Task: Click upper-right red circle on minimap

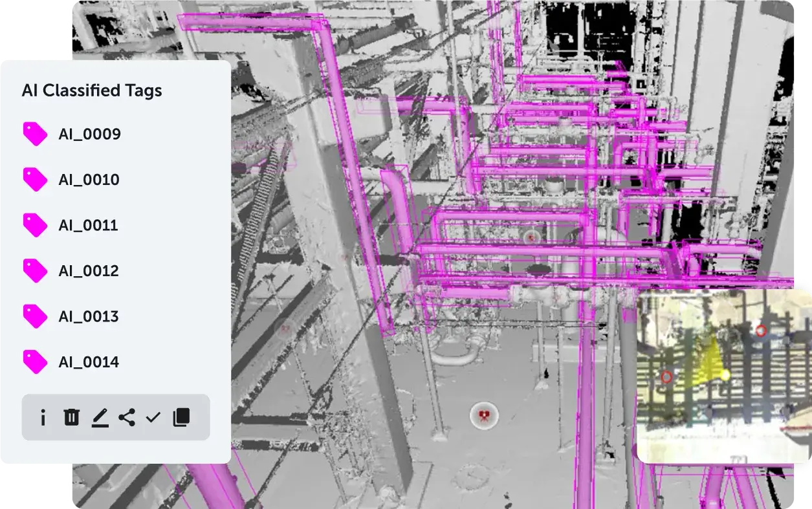Action: click(761, 331)
